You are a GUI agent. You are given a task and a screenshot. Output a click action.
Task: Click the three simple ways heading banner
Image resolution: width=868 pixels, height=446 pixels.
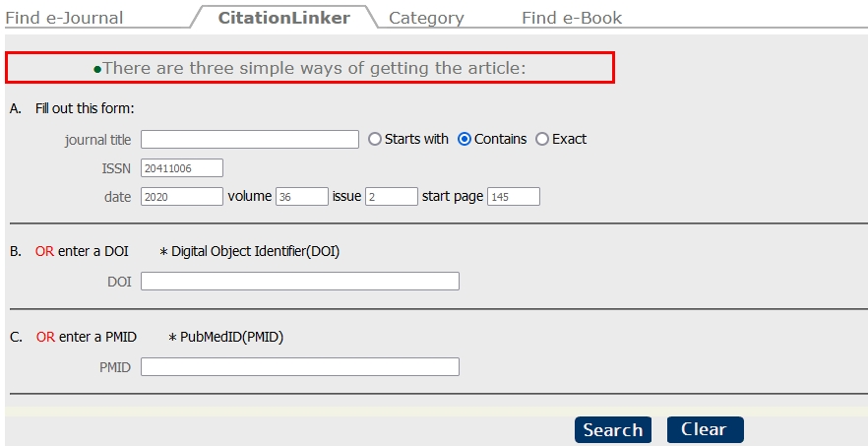coord(310,68)
